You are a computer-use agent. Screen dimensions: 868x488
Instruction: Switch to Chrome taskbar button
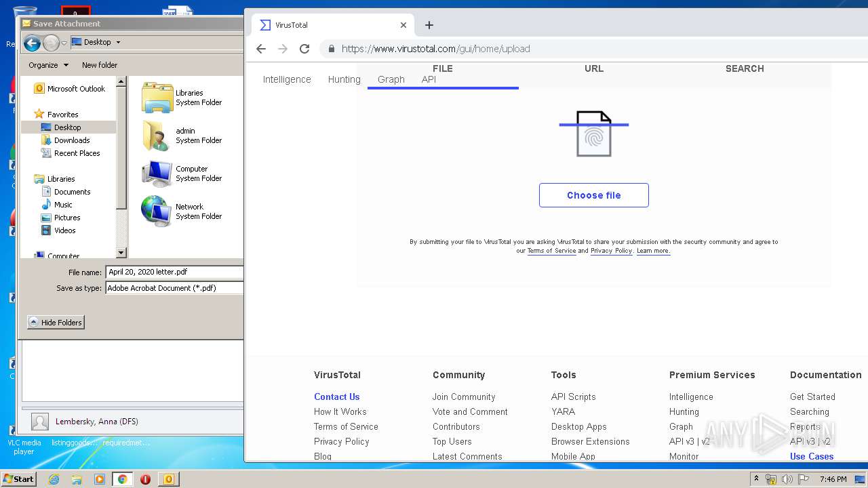tap(122, 479)
